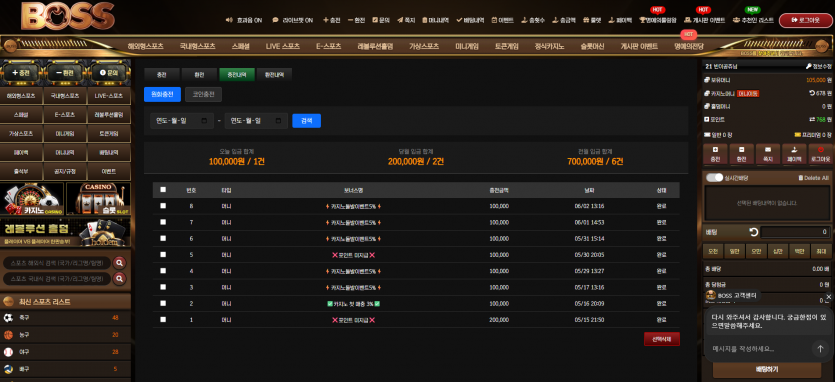Click the blue 검색 button
Viewport: 835px width, 382px height.
pyautogui.click(x=307, y=121)
